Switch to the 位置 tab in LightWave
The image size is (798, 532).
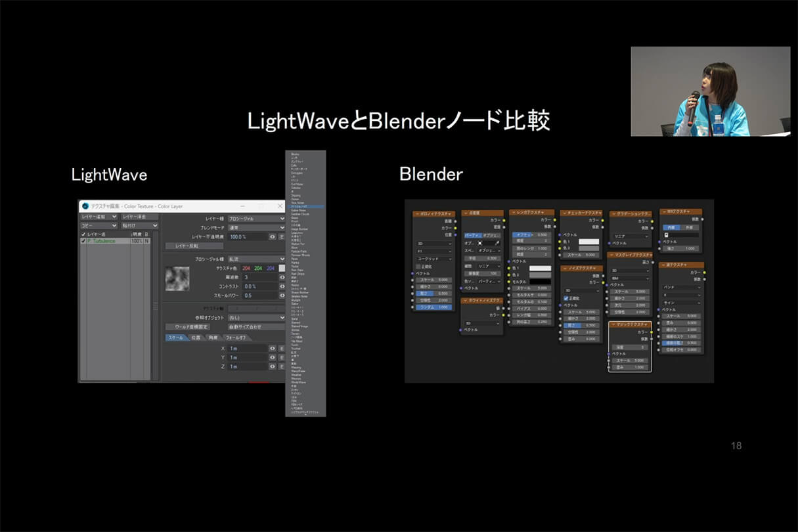(x=196, y=338)
